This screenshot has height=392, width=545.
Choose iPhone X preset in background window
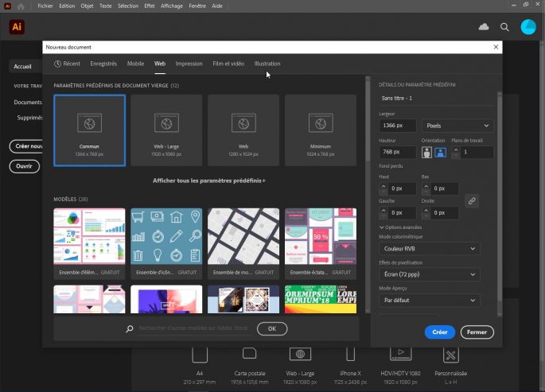[350, 354]
